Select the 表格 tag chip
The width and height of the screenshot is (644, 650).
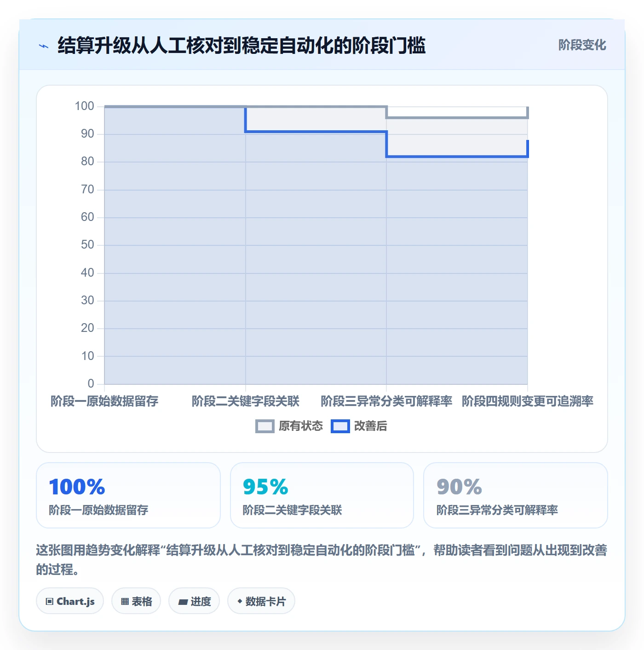[136, 601]
